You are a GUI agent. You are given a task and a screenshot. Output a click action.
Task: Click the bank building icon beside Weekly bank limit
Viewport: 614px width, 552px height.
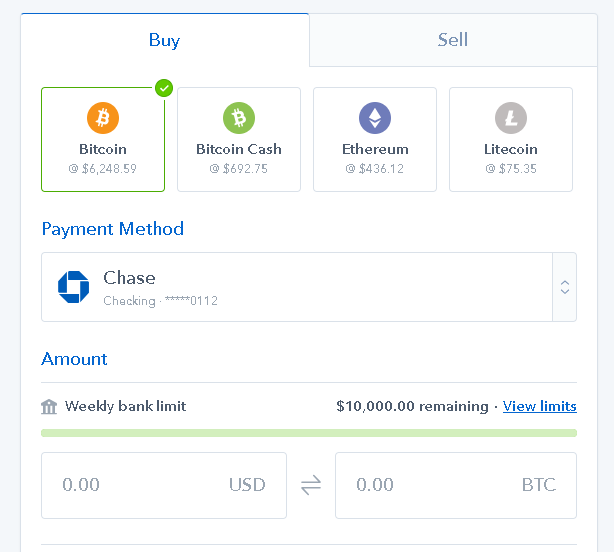coord(49,406)
